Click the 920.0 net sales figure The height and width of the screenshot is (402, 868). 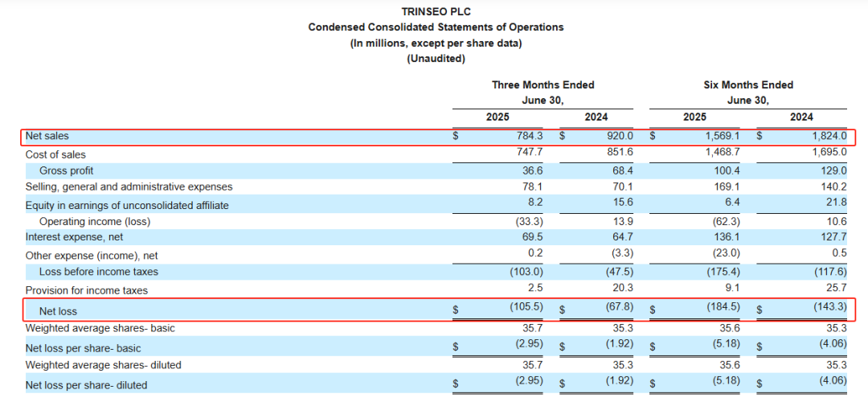[x=620, y=136]
